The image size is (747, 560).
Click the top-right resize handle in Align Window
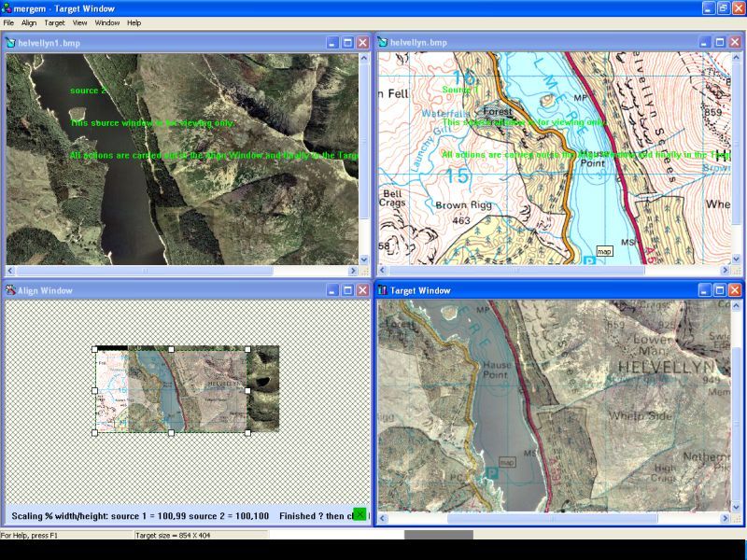click(x=247, y=349)
